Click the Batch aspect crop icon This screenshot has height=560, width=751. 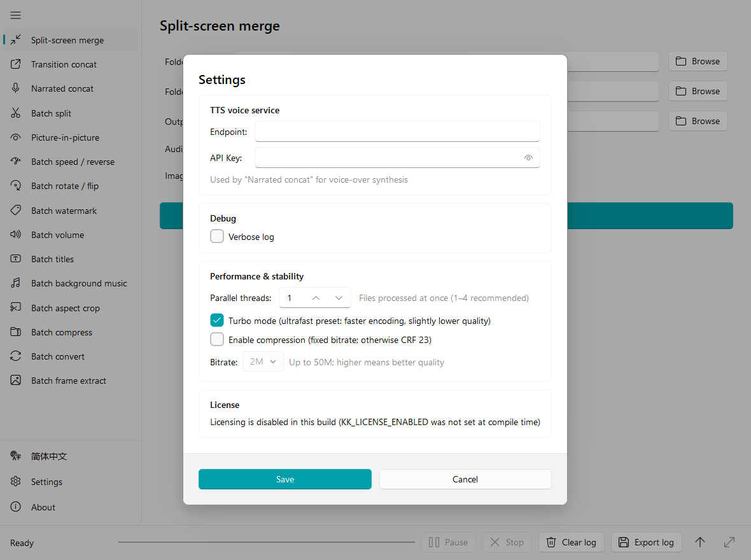[x=16, y=307]
